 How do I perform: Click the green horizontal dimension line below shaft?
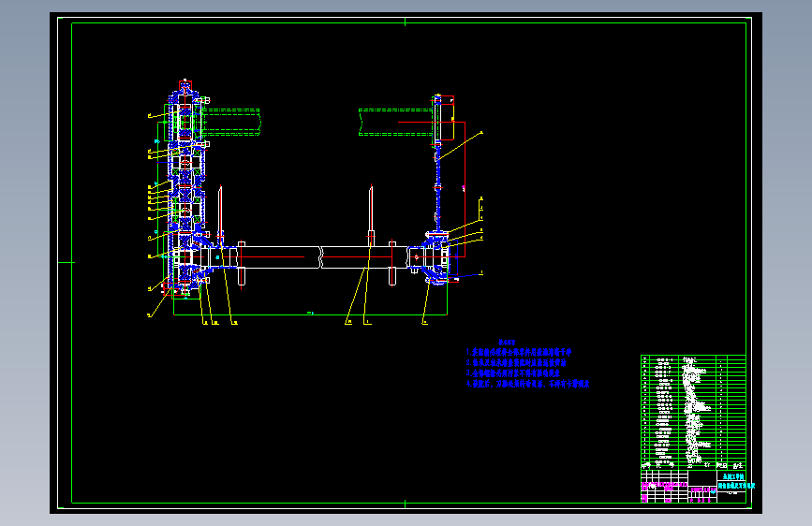pyautogui.click(x=310, y=314)
